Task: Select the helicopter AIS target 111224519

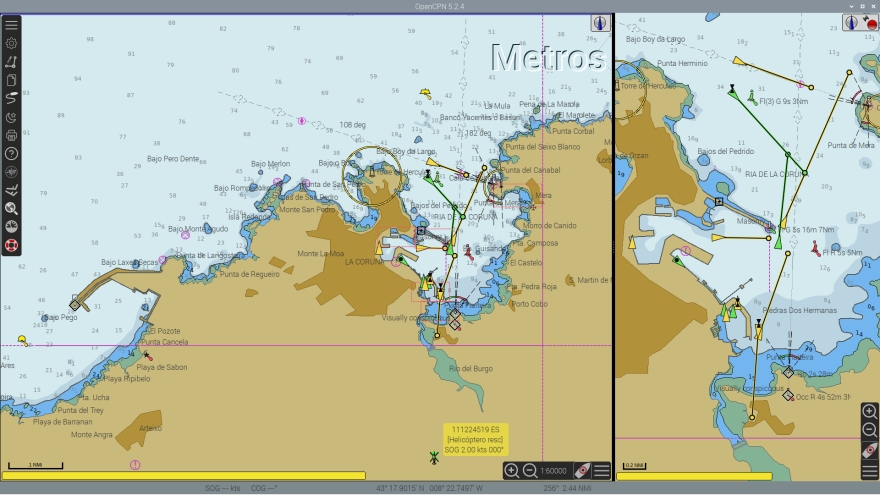Action: [x=433, y=457]
